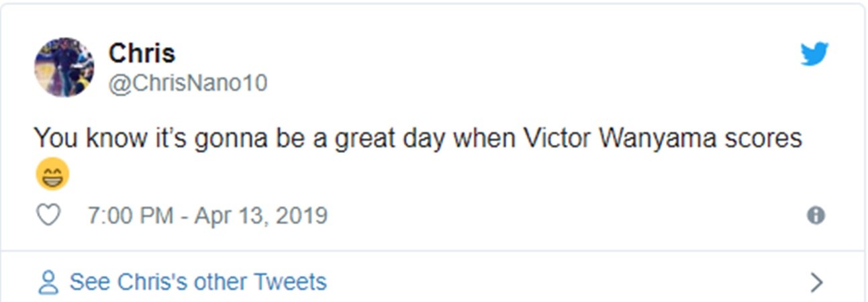Click the person icon in the footer
This screenshot has height=302, width=868.
coord(48,282)
